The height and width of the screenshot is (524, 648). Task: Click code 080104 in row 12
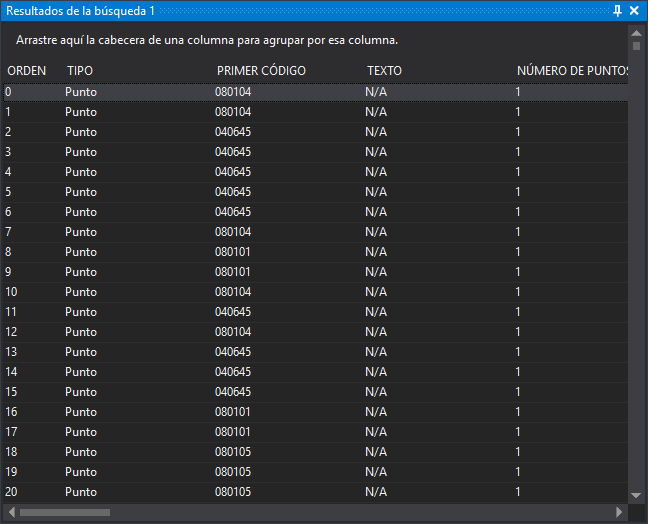(x=233, y=332)
